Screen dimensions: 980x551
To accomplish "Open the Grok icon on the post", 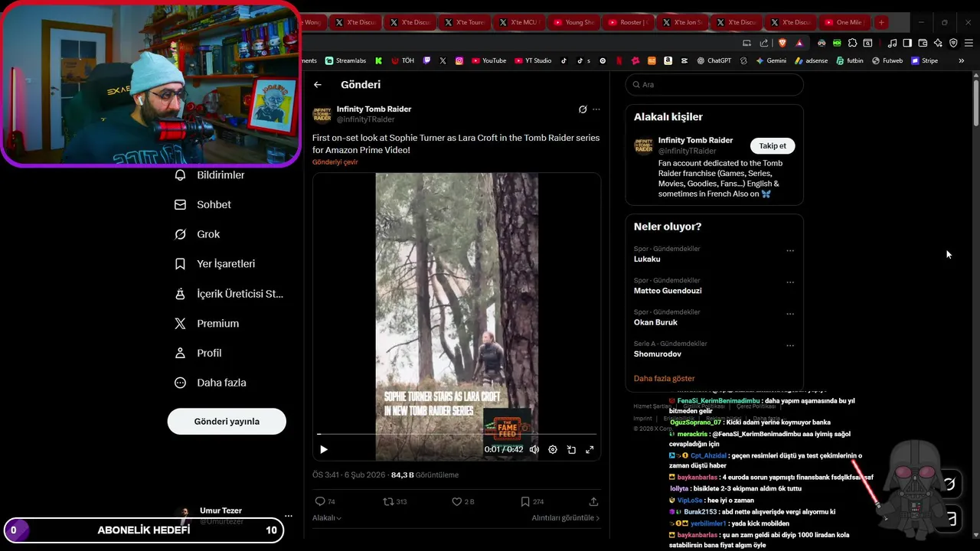I will click(583, 109).
